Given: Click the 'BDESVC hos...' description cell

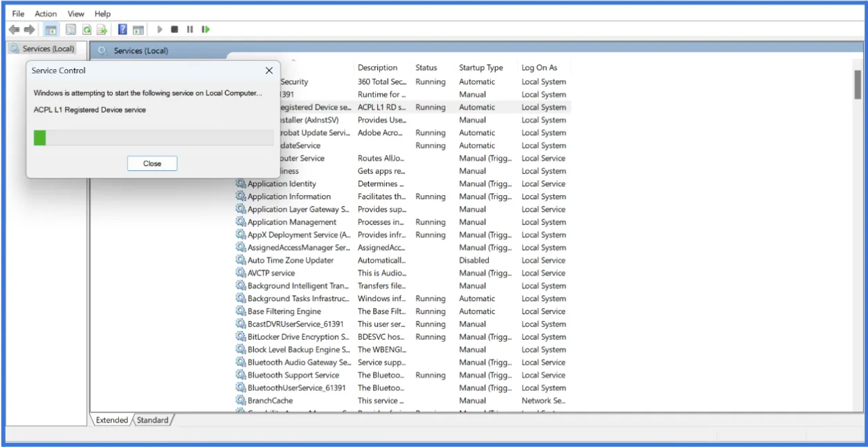Looking at the screenshot, I should [381, 337].
